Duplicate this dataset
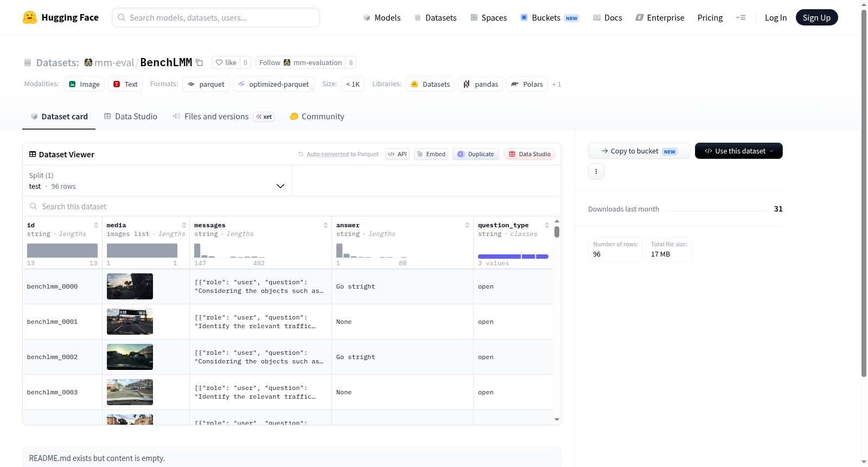Screen dimensions: 868x467 [476, 154]
